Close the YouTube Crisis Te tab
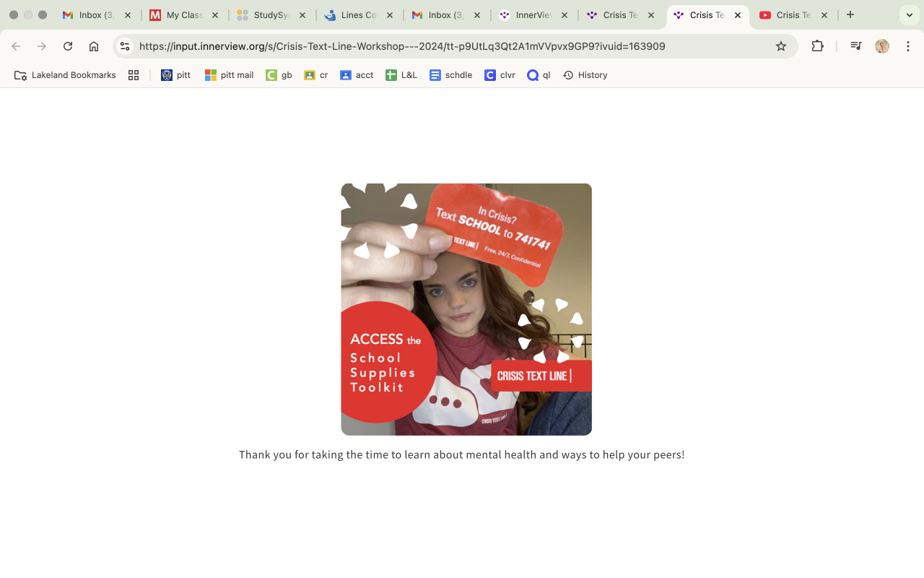Viewport: 924px width, 578px height. (x=824, y=15)
